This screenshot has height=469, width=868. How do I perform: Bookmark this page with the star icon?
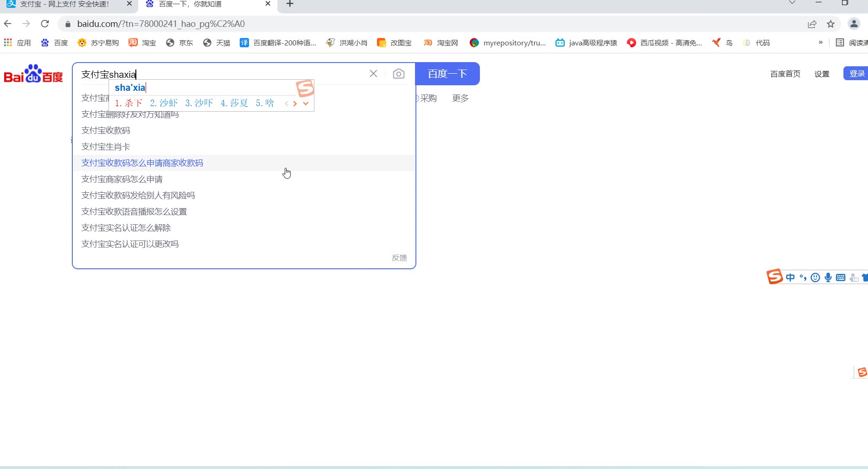point(830,24)
